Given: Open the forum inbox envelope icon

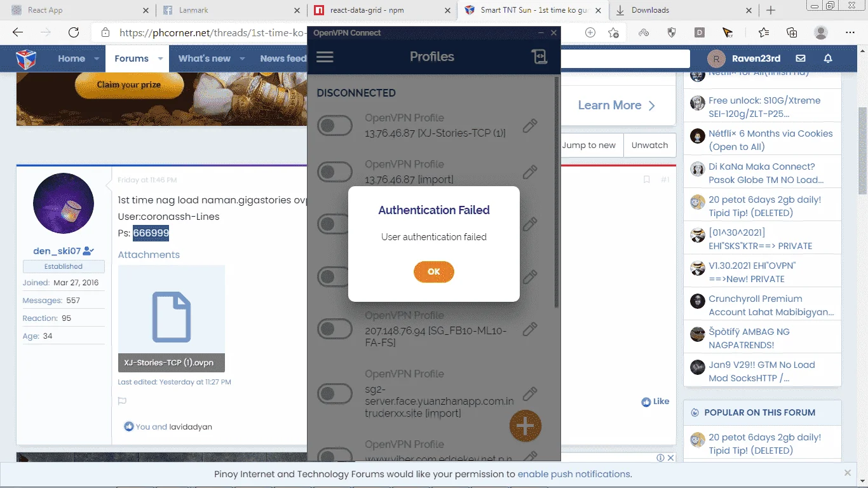Looking at the screenshot, I should (x=801, y=58).
